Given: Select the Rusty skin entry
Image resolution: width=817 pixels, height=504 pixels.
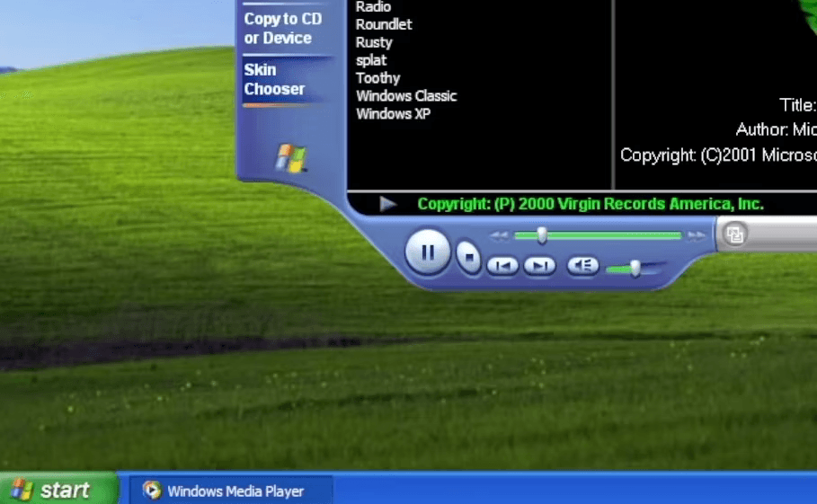Looking at the screenshot, I should [x=374, y=42].
